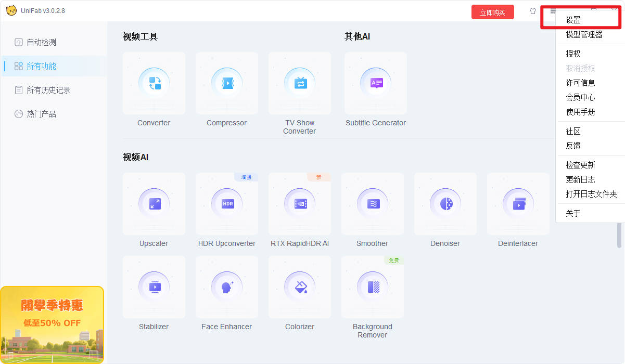Open the Deinterlacer tool
The image size is (625, 364).
518,204
